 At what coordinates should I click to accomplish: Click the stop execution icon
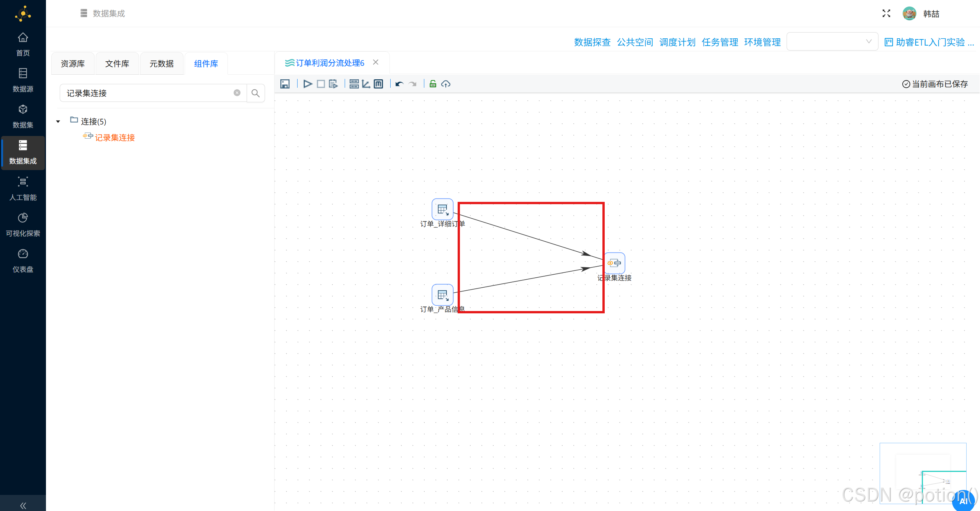click(x=321, y=84)
